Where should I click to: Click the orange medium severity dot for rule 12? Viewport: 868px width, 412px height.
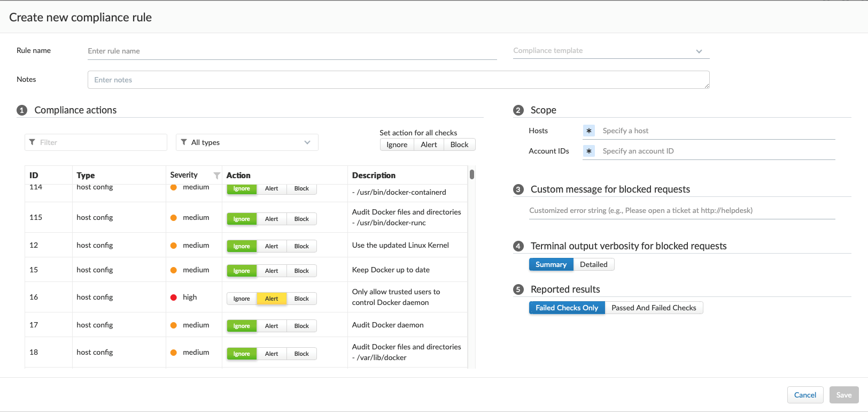(174, 246)
